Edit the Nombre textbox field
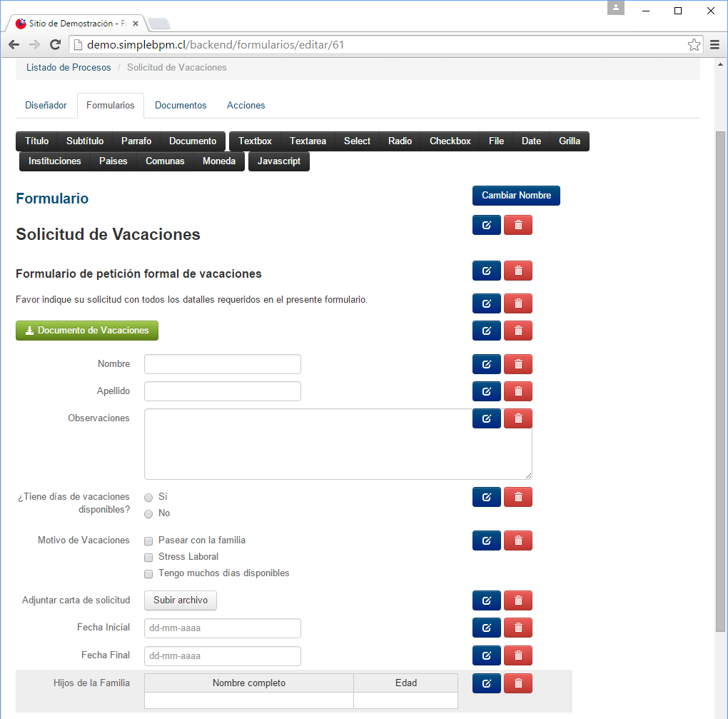 (486, 364)
